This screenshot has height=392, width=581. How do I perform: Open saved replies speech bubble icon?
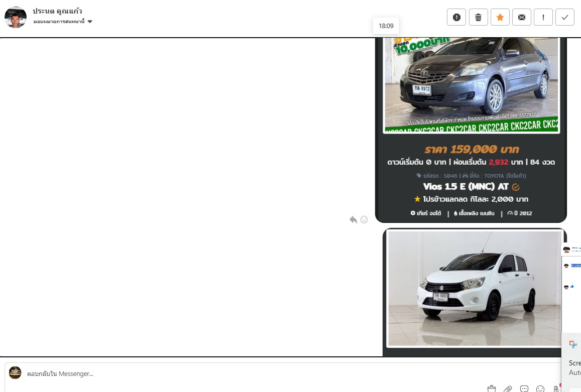pos(524,388)
